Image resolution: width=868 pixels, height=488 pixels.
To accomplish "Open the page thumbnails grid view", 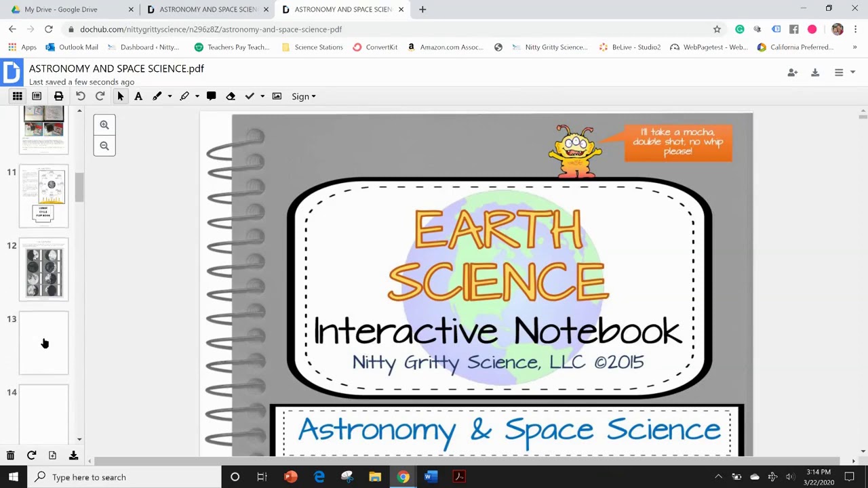I will click(18, 96).
